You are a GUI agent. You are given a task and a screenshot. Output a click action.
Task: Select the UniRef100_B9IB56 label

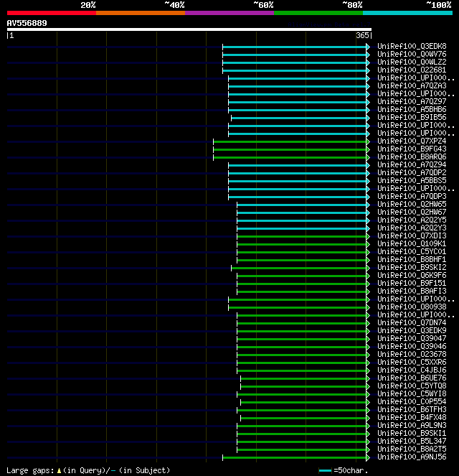pos(412,117)
